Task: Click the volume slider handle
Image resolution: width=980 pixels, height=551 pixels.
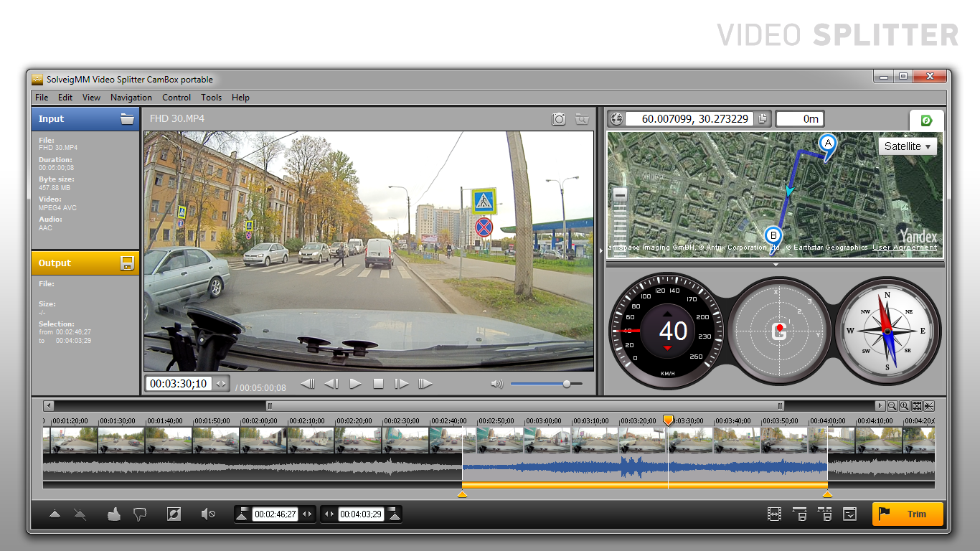Action: click(567, 384)
